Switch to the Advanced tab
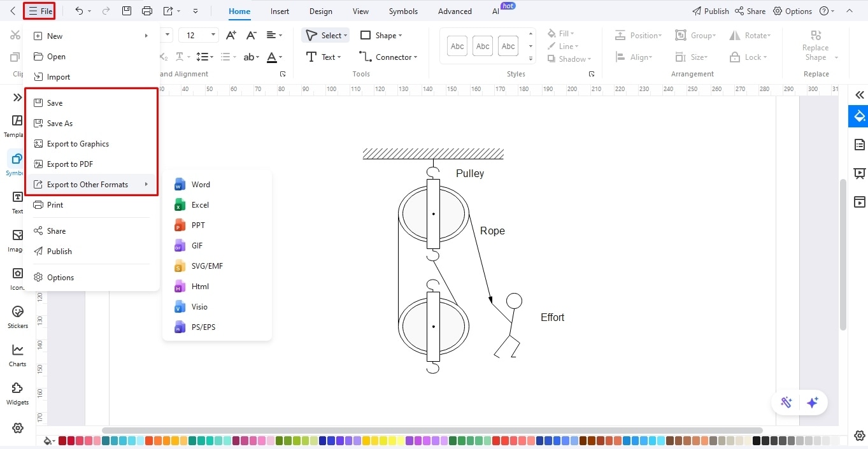This screenshot has height=449, width=868. coord(455,11)
